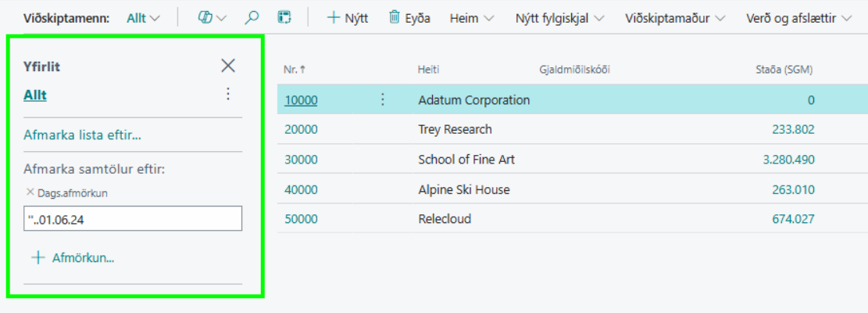Open the Nýtt fylgiskjal menu
Screen dimensions: 868x313
(560, 17)
